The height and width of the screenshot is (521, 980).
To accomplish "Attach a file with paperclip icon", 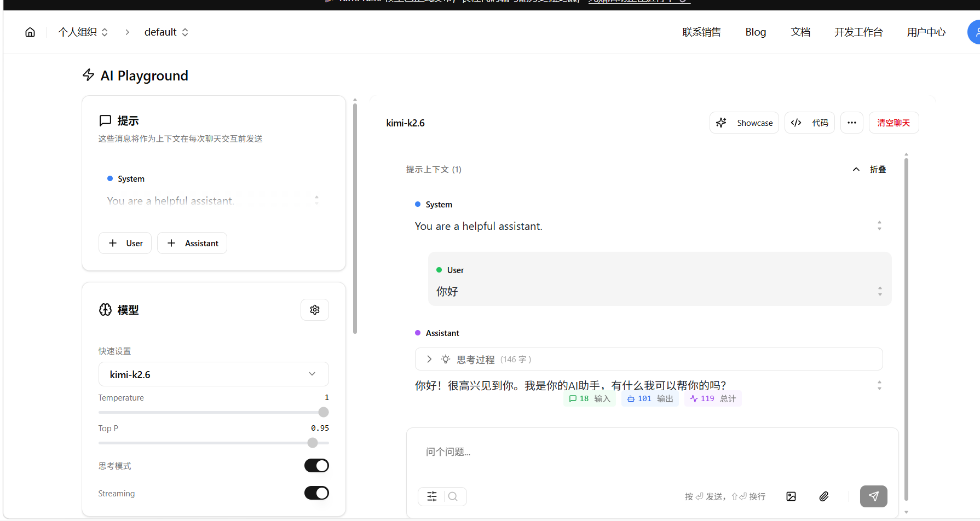I will [x=824, y=496].
